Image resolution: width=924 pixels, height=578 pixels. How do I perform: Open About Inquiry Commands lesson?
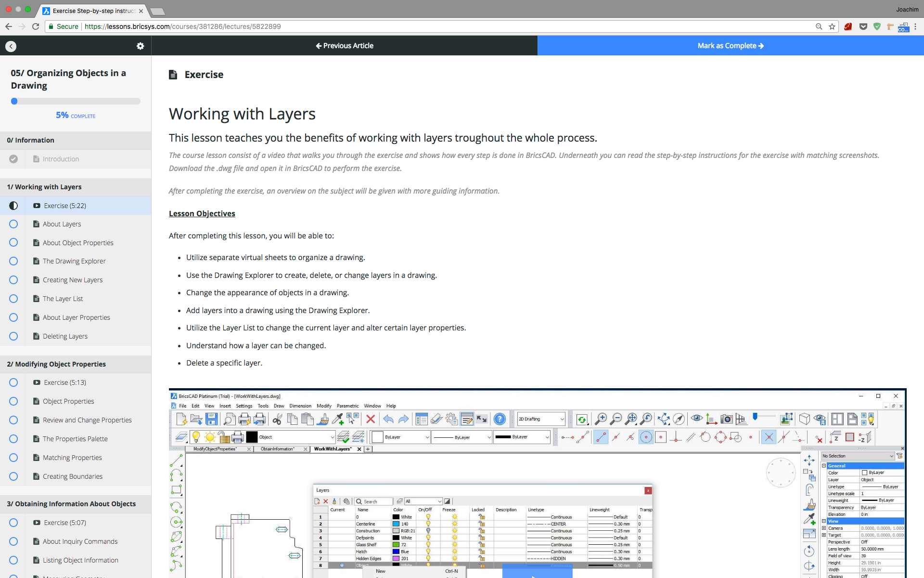pos(80,541)
